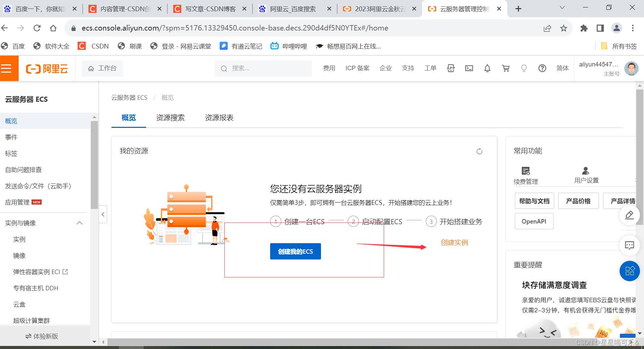Open a new browser tab

tap(518, 9)
